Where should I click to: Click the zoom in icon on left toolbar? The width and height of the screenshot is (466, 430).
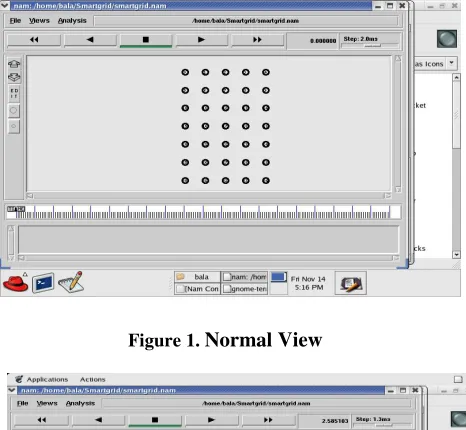pyautogui.click(x=14, y=64)
